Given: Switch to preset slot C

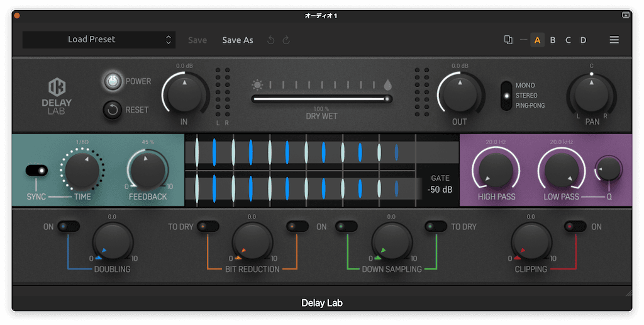Looking at the screenshot, I should 568,40.
